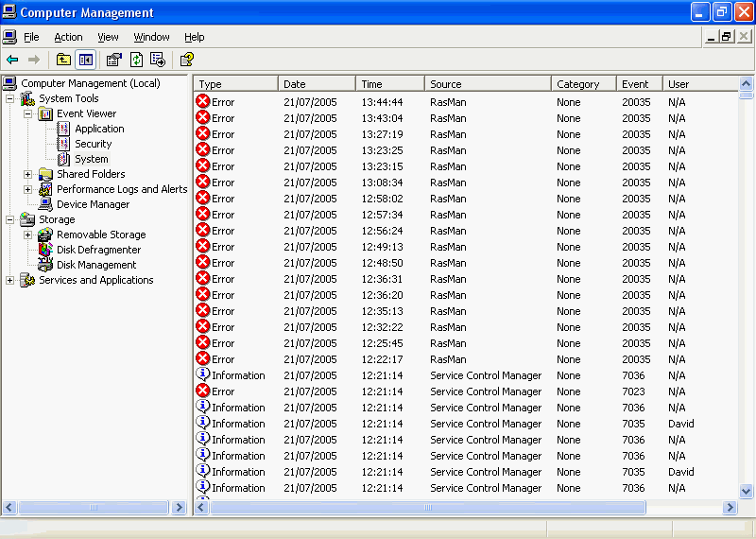Click the Back arrow toolbar icon
The width and height of the screenshot is (756, 539).
12,60
